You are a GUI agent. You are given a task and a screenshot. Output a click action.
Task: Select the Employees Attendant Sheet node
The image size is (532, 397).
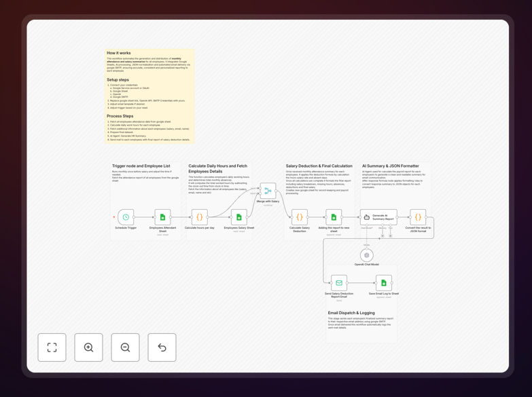click(163, 217)
